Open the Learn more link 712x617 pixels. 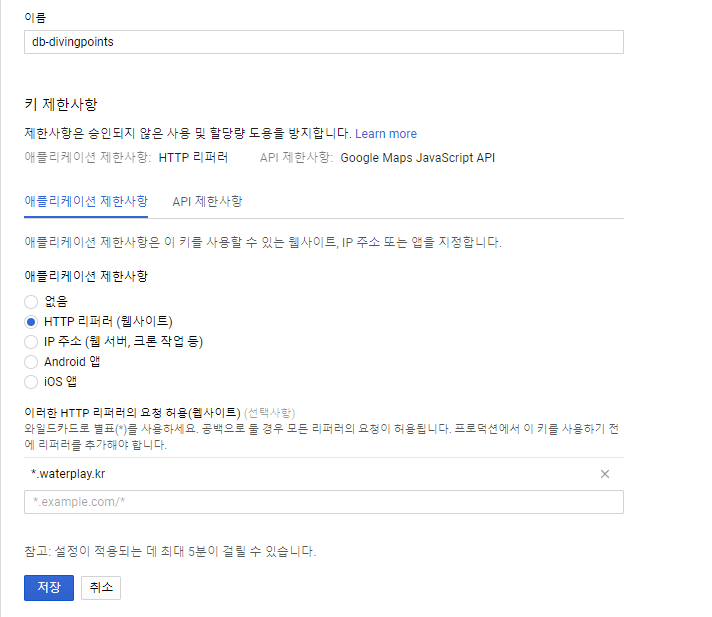pyautogui.click(x=386, y=133)
